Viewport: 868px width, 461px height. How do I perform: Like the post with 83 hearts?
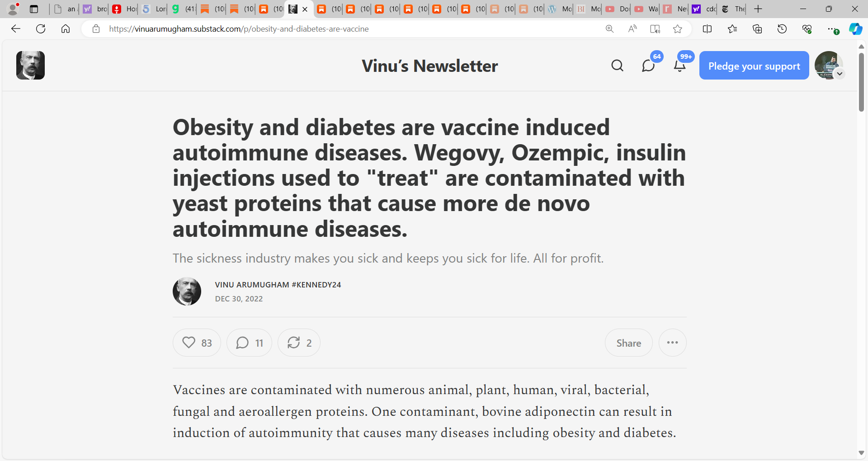click(x=197, y=343)
